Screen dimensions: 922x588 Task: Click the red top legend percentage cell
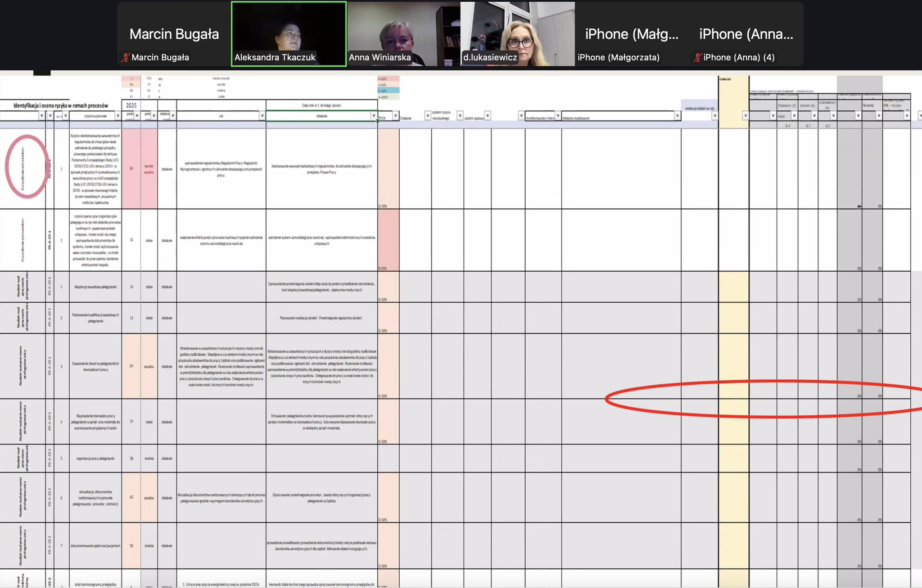[x=389, y=79]
